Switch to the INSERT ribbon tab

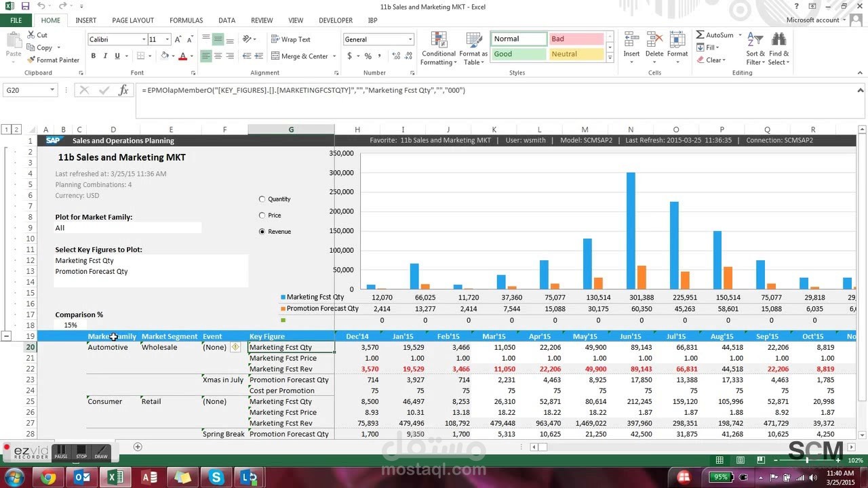[x=85, y=20]
